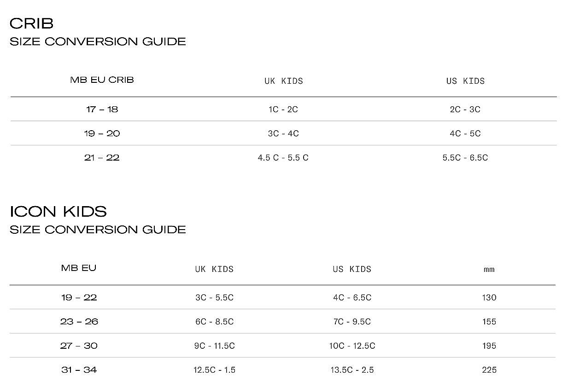Click the 19 – 20 crib size cell
Viewport: 562px width, 392px height.
tap(102, 133)
